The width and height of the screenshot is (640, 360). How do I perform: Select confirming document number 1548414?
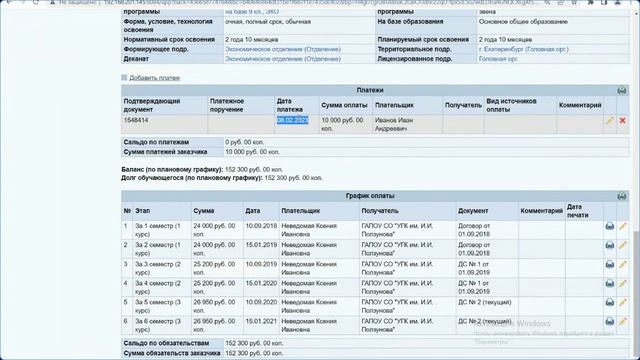point(136,120)
